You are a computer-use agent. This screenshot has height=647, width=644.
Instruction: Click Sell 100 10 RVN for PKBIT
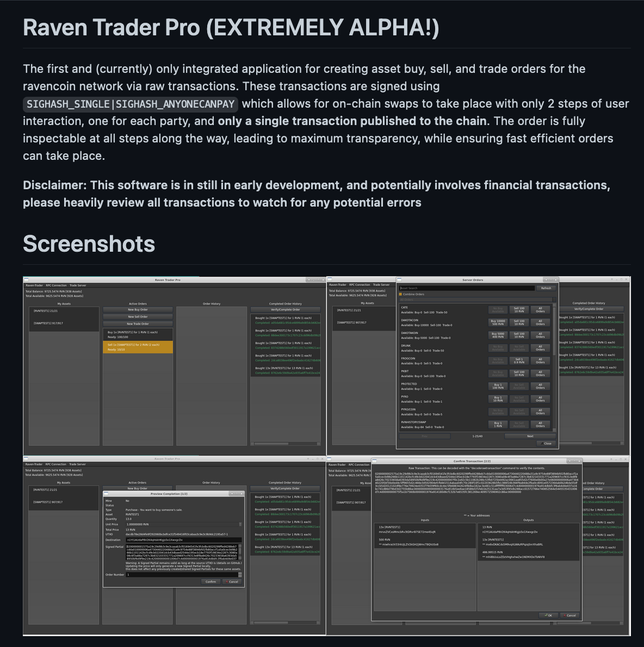519,374
